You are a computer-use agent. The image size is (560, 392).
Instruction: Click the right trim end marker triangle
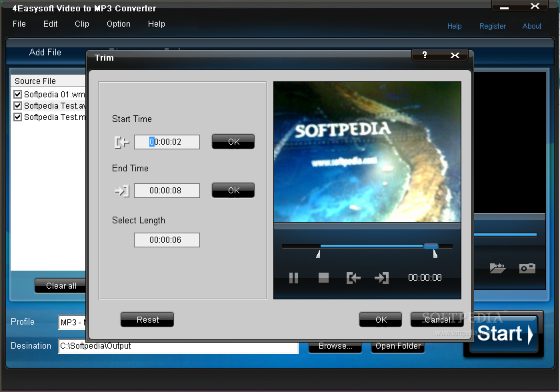pyautogui.click(x=435, y=254)
